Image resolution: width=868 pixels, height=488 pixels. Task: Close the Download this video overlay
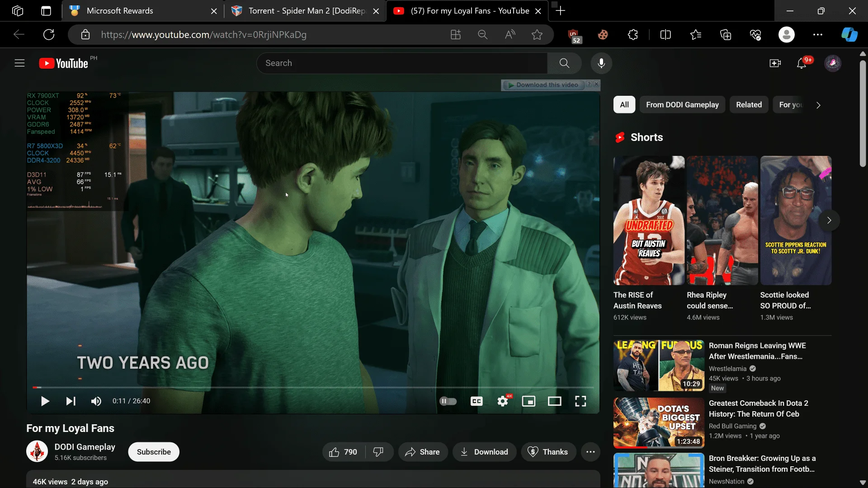tap(596, 84)
